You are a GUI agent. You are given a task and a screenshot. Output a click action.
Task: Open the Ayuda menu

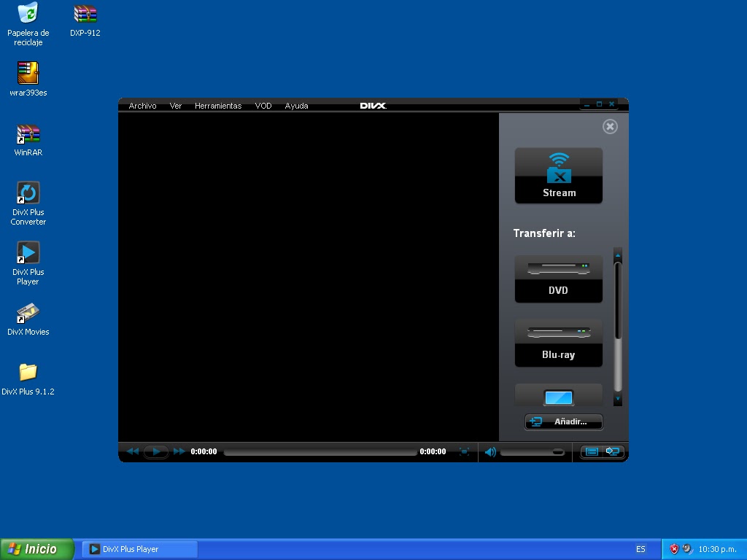pos(296,106)
